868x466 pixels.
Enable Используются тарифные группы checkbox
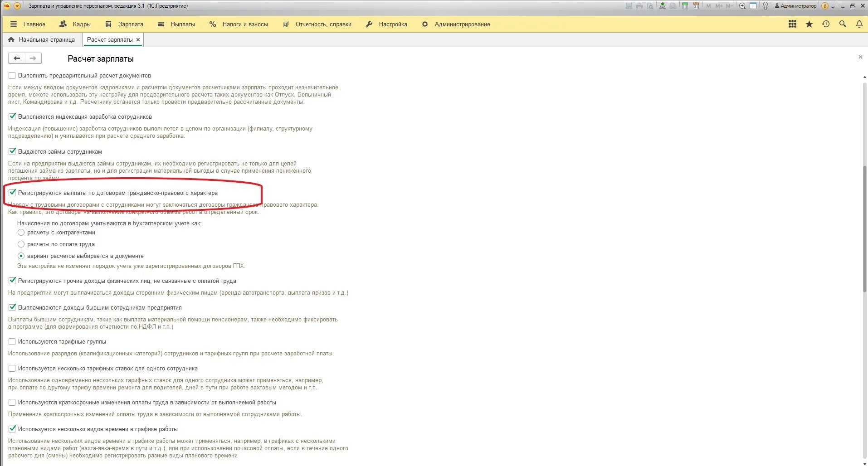coord(12,342)
